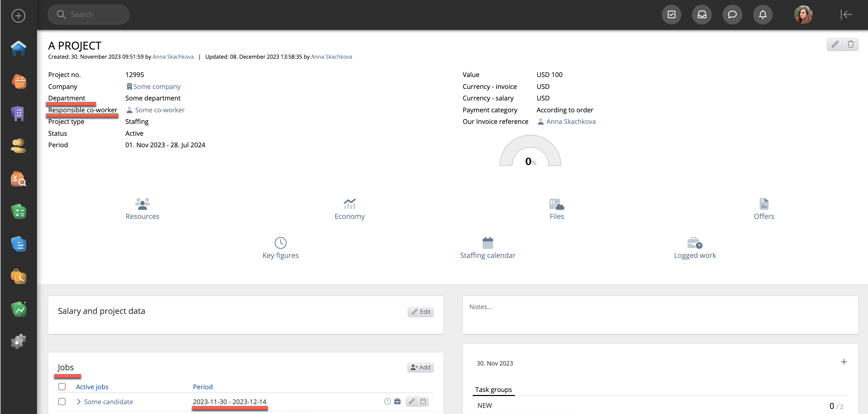
Task: Click the settings gear in sidebar
Action: pos(18,341)
